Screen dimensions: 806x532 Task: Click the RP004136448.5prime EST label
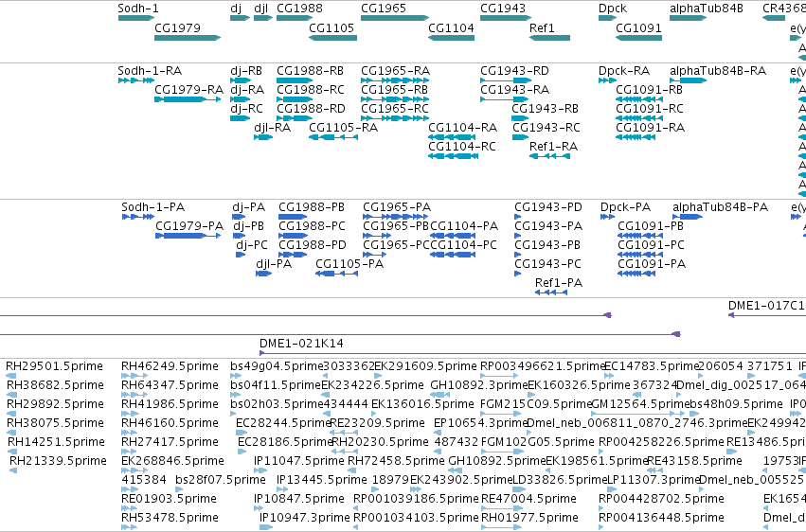coord(661,518)
